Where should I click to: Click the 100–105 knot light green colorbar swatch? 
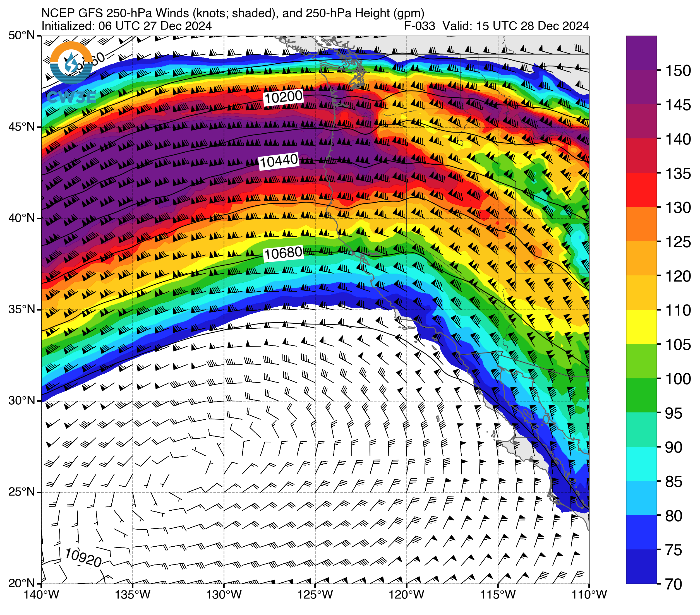pos(641,361)
